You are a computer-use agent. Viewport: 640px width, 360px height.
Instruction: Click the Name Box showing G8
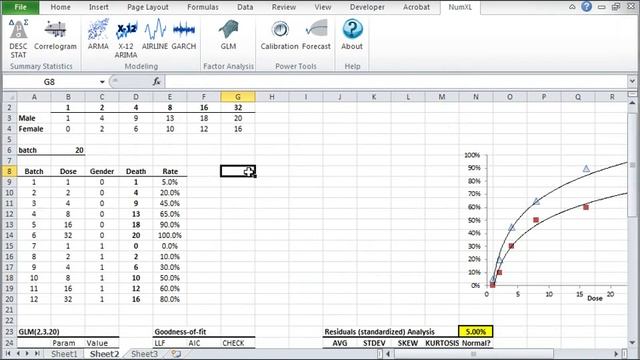coord(49,82)
